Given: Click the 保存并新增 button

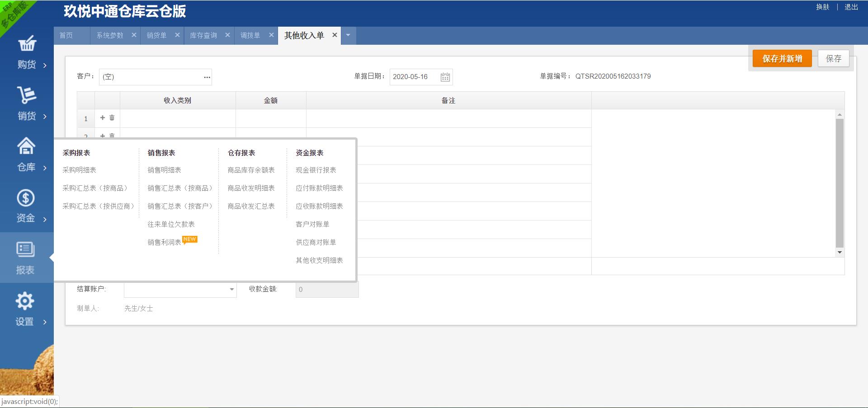Looking at the screenshot, I should pos(782,59).
